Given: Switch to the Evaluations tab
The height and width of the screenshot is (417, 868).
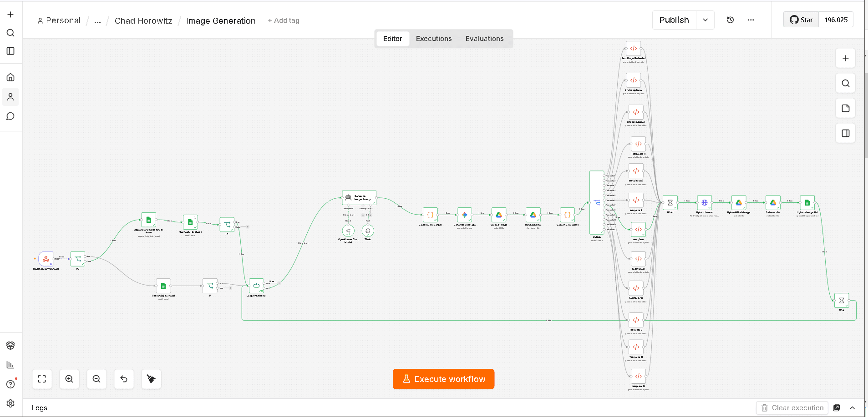Looking at the screenshot, I should click(x=484, y=39).
